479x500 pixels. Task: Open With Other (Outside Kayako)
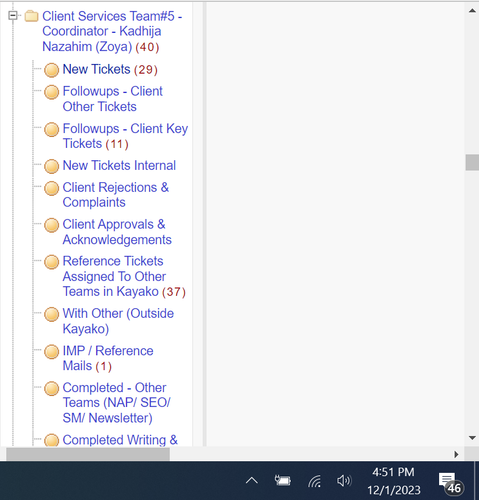118,321
